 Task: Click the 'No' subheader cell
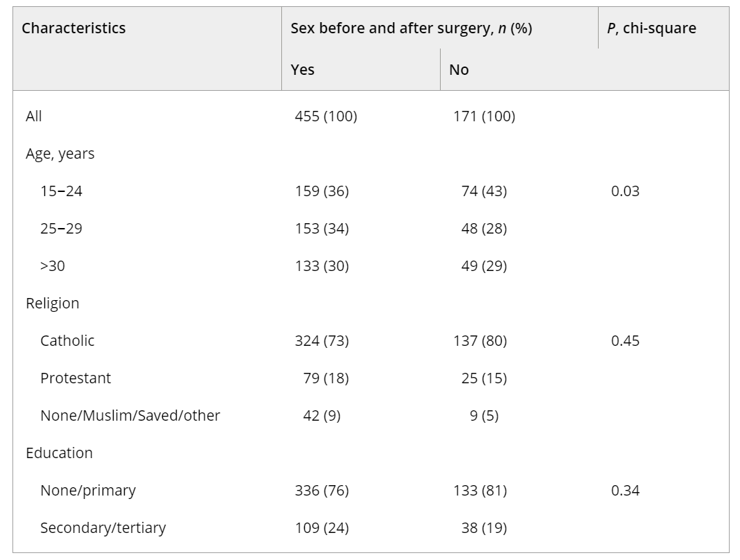click(459, 70)
